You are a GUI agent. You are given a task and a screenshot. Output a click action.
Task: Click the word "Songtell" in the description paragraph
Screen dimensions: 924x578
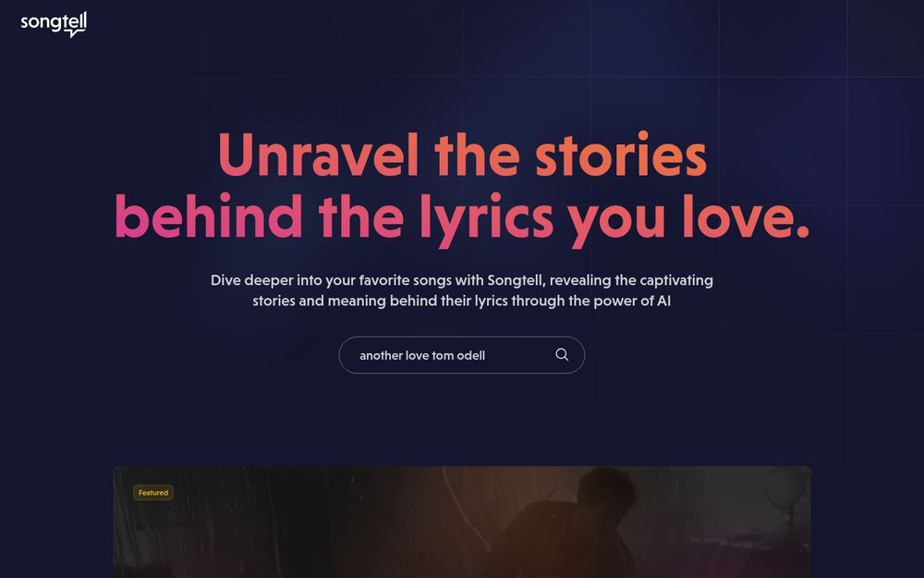coord(515,280)
